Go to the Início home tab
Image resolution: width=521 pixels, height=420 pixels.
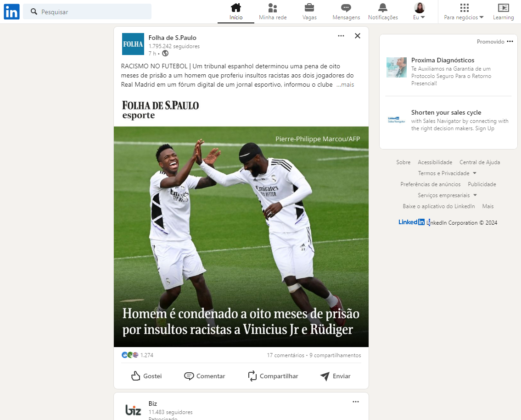tap(236, 11)
